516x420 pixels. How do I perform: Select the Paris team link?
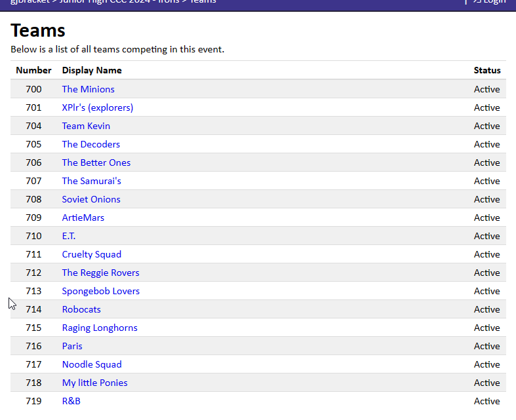pos(72,346)
